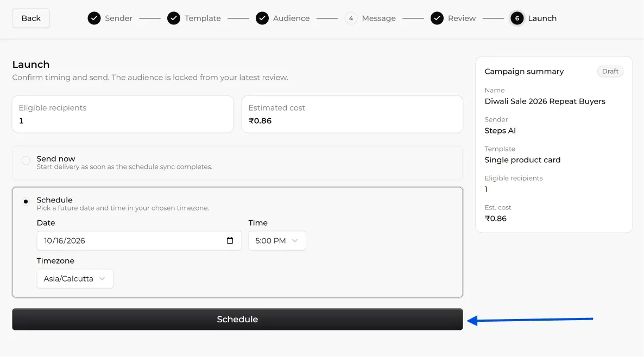Image resolution: width=644 pixels, height=357 pixels.
Task: Click the Launch page heading
Action: click(31, 65)
